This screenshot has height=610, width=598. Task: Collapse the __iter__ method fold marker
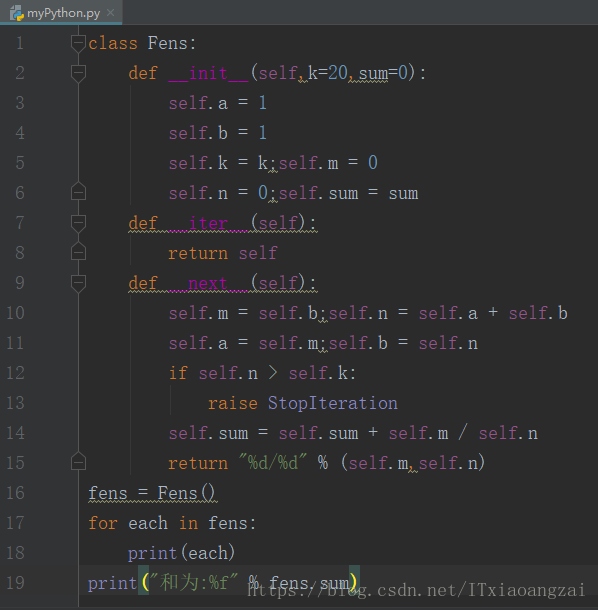(78, 223)
